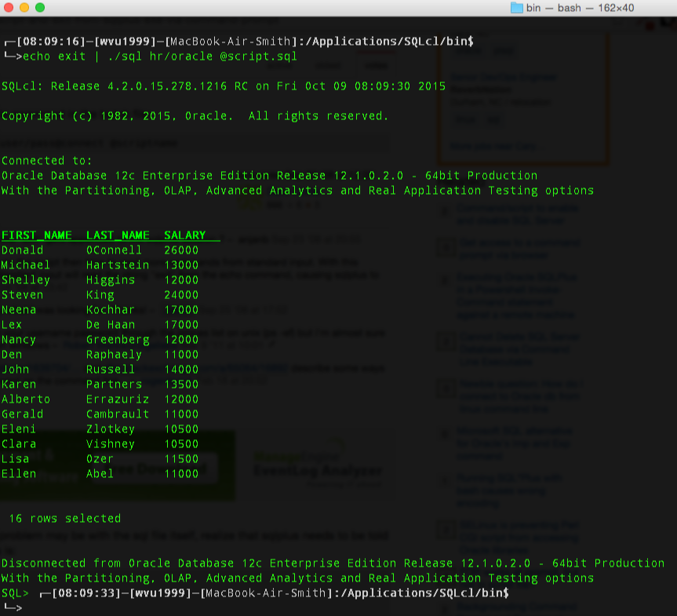
Task: Click the last name Errazuriz
Action: pos(118,399)
